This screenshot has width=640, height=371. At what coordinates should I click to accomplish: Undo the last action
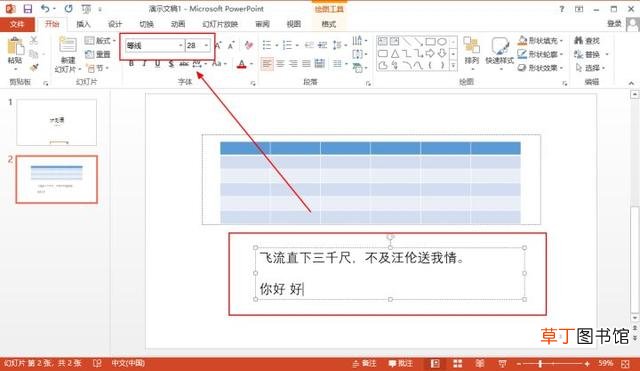point(45,9)
